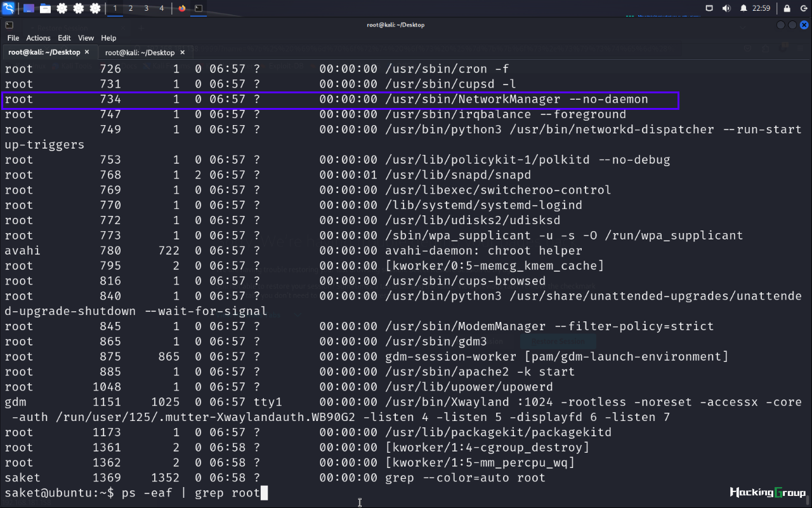Click the volume speaker icon
The image size is (812, 508).
point(726,8)
